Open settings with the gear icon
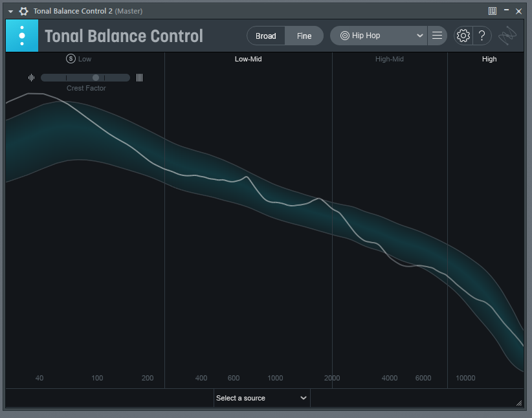Image resolution: width=532 pixels, height=418 pixels. [463, 36]
